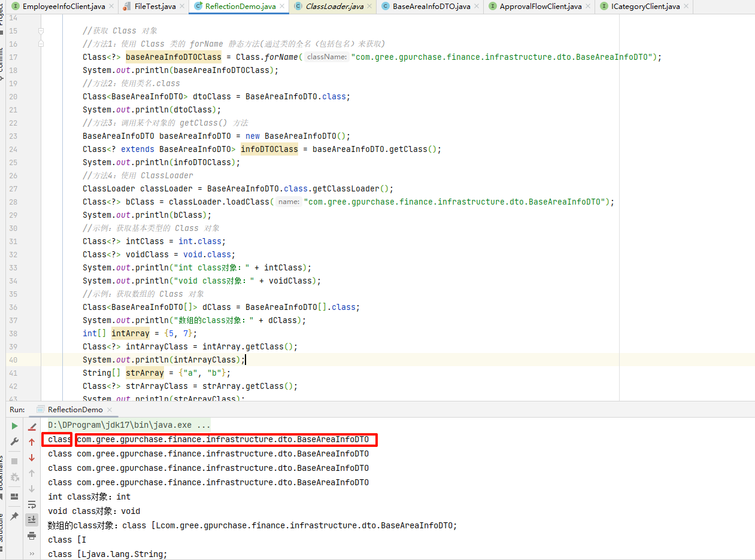The image size is (755, 560).
Task: Click the red Up the Stack Trace arrow
Action: 32,442
